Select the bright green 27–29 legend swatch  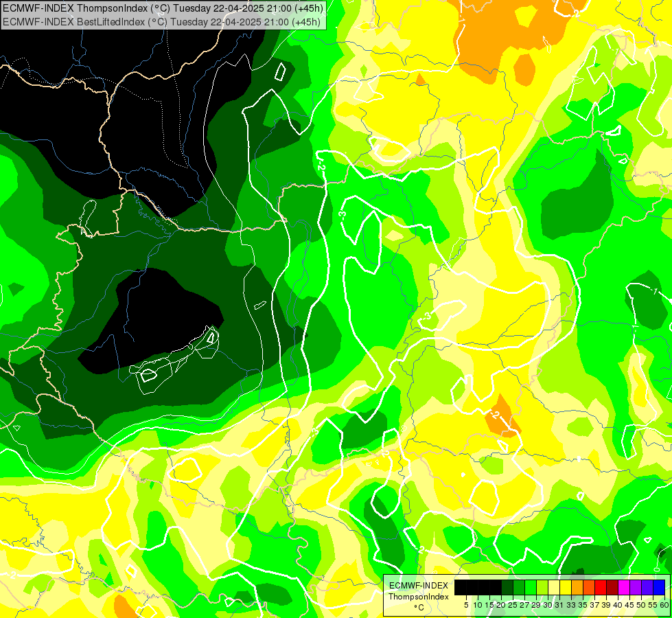click(x=530, y=588)
